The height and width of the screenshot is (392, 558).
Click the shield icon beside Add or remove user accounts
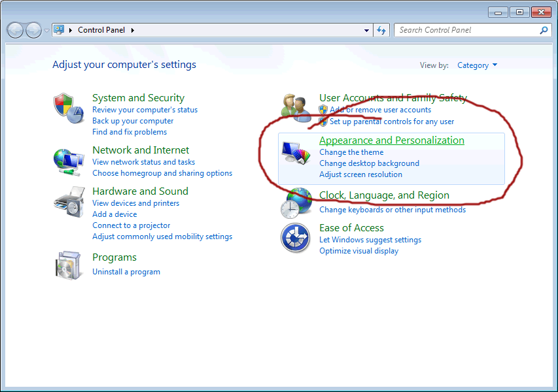click(323, 110)
